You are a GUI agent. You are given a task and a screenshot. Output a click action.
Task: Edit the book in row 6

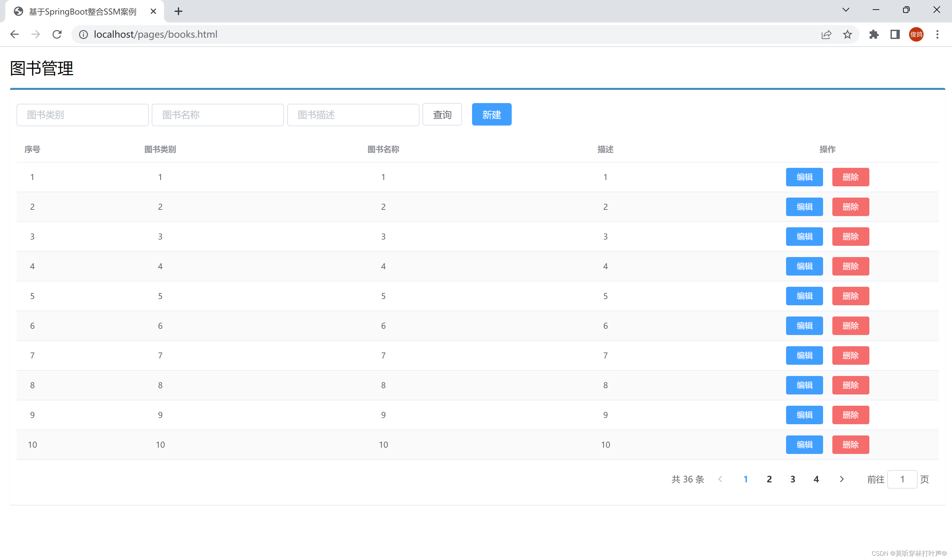pos(804,326)
